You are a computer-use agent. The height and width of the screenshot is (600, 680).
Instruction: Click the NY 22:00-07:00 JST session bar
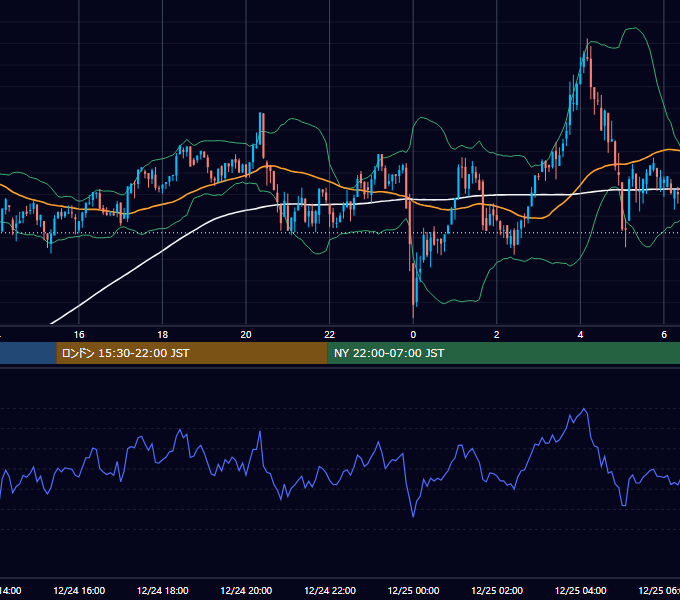tap(503, 353)
